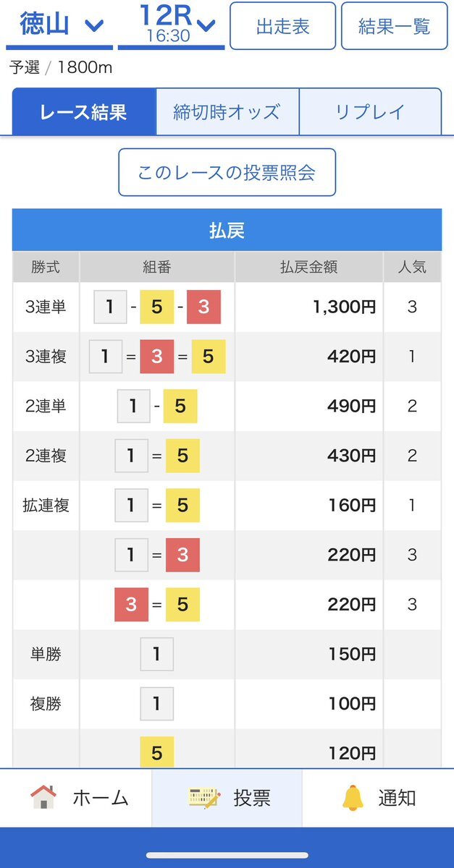Switch to the リプレイ tab
The width and height of the screenshot is (454, 868).
tap(369, 112)
